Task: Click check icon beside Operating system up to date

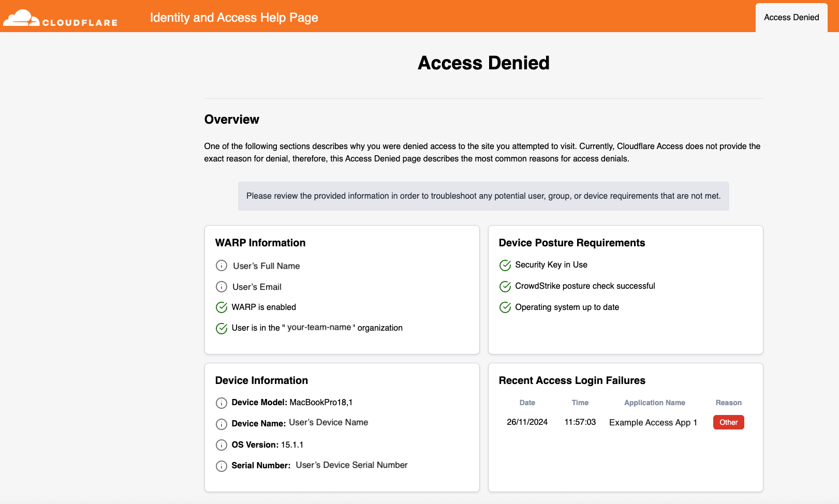Action: [x=505, y=307]
